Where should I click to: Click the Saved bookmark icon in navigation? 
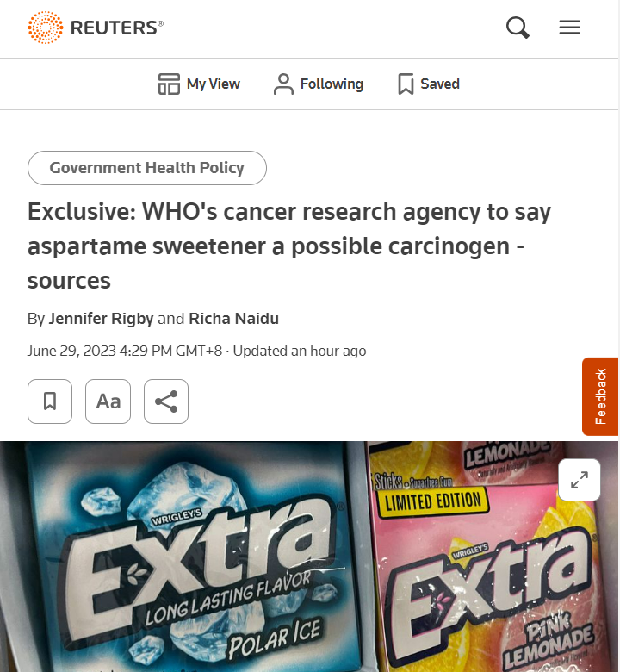coord(406,84)
